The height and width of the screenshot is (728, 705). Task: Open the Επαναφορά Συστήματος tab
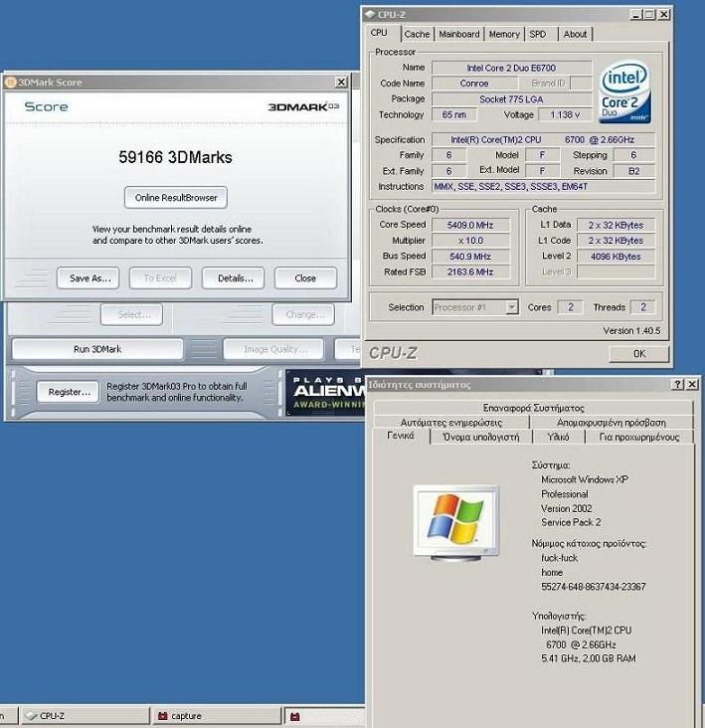[533, 408]
